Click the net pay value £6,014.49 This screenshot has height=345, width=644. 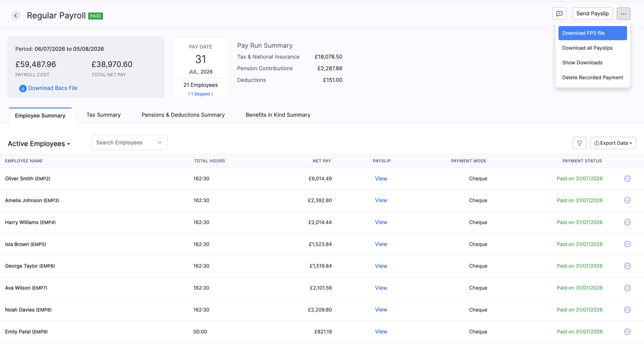[320, 178]
